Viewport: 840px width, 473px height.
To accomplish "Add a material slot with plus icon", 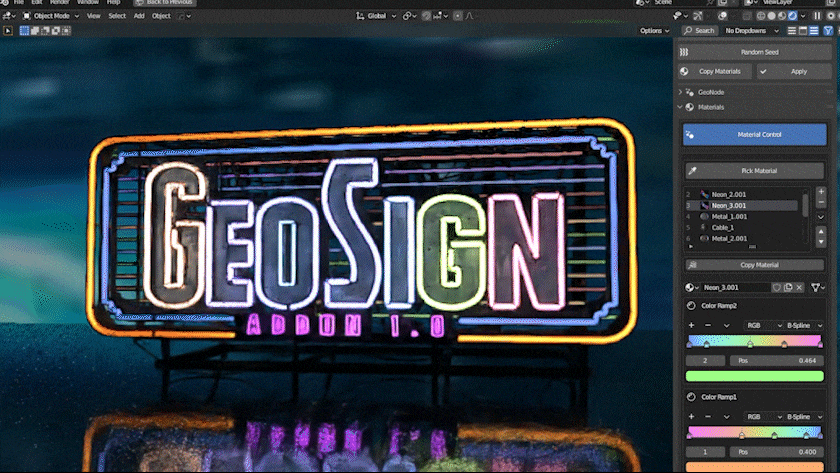I will (820, 191).
